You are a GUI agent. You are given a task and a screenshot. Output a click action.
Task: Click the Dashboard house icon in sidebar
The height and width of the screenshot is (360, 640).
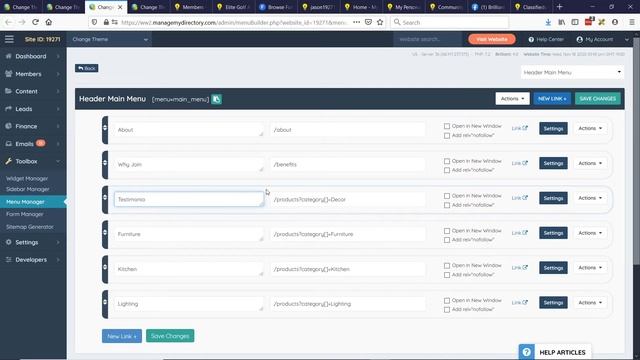(8, 56)
